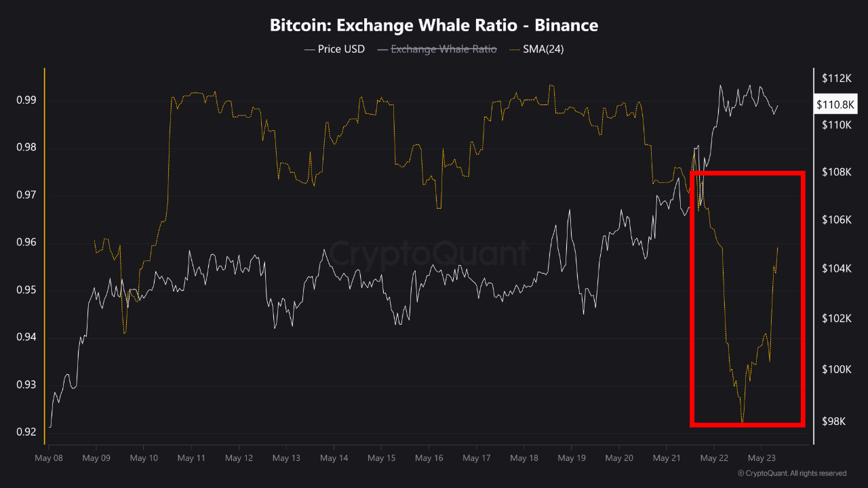Hide the SMA(24) legend series
Image resolution: width=868 pixels, height=488 pixels.
[x=543, y=49]
